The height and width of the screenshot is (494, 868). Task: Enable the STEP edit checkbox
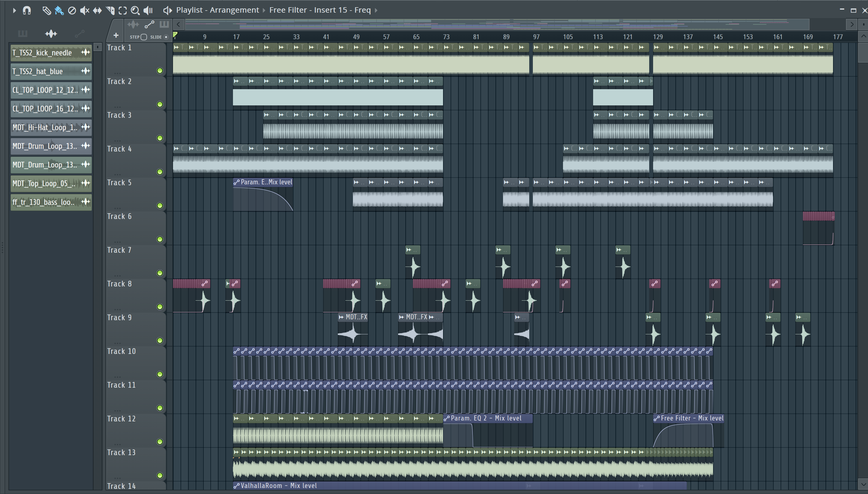(x=143, y=37)
